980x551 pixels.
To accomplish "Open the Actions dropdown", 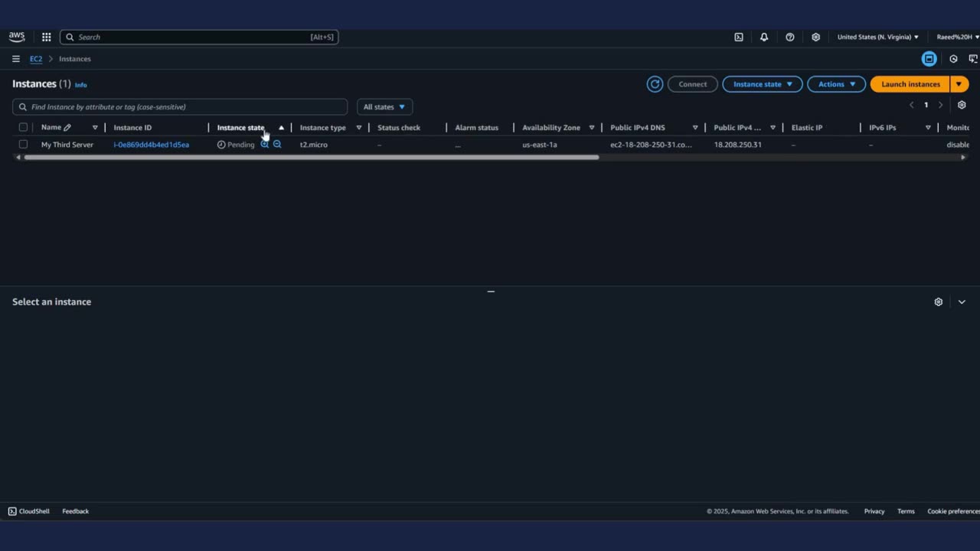I will pyautogui.click(x=836, y=84).
